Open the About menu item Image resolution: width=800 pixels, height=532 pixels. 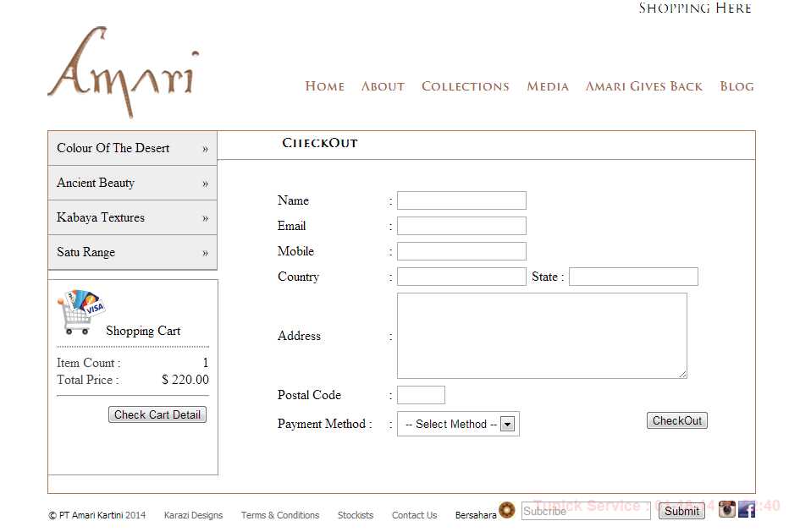383,86
